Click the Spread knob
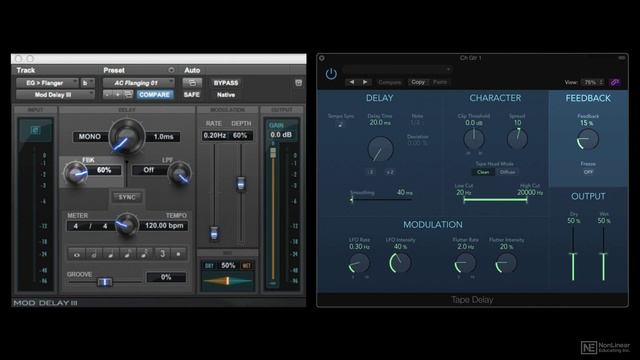This screenshot has height=360, width=640. [x=517, y=139]
